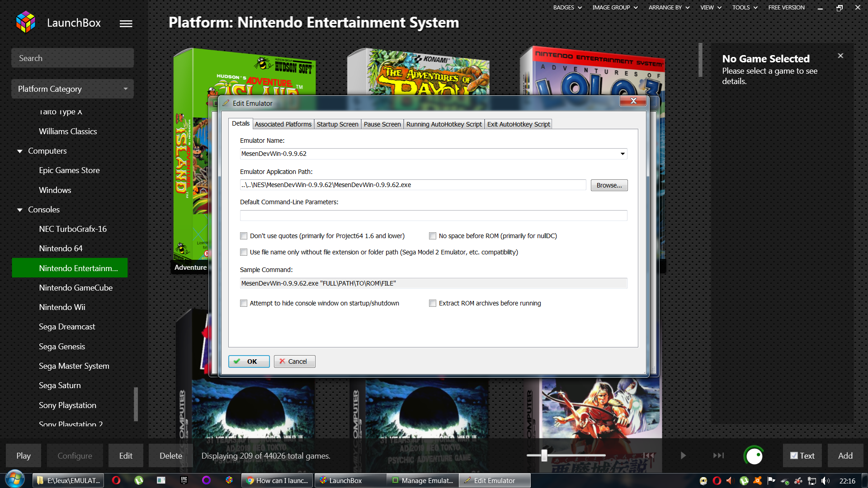The height and width of the screenshot is (488, 868).
Task: Switch to Startup Screen tab
Action: [337, 124]
